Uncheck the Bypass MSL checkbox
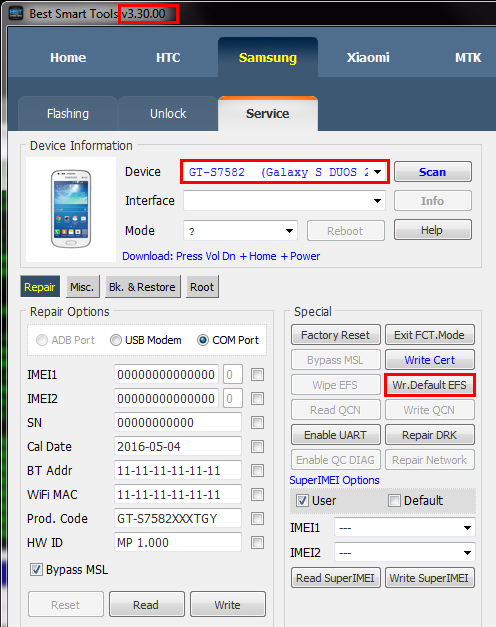 point(36,569)
